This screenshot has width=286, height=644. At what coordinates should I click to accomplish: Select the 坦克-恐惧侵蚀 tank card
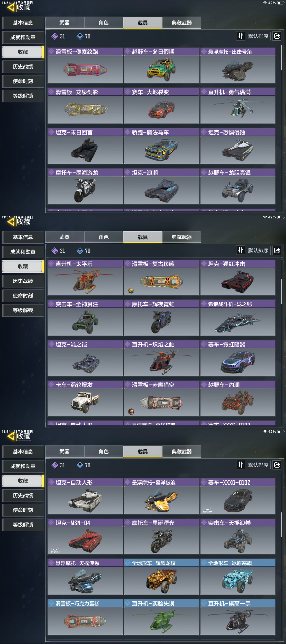238,146
